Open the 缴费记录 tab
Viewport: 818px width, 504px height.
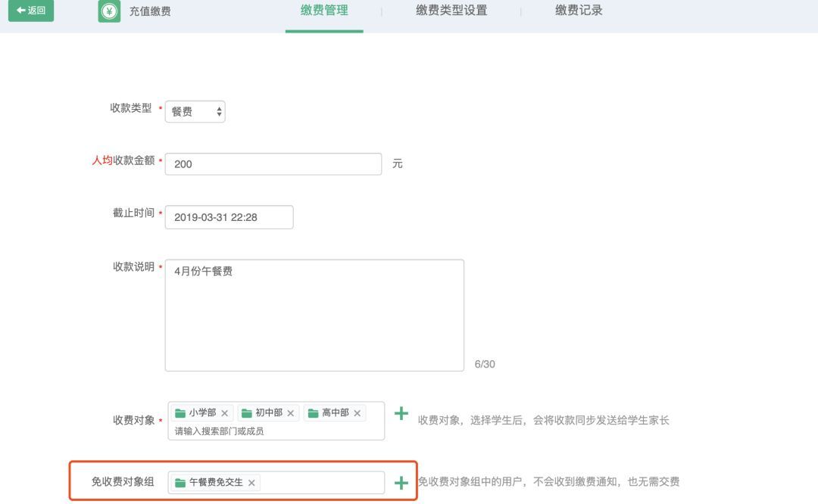579,11
